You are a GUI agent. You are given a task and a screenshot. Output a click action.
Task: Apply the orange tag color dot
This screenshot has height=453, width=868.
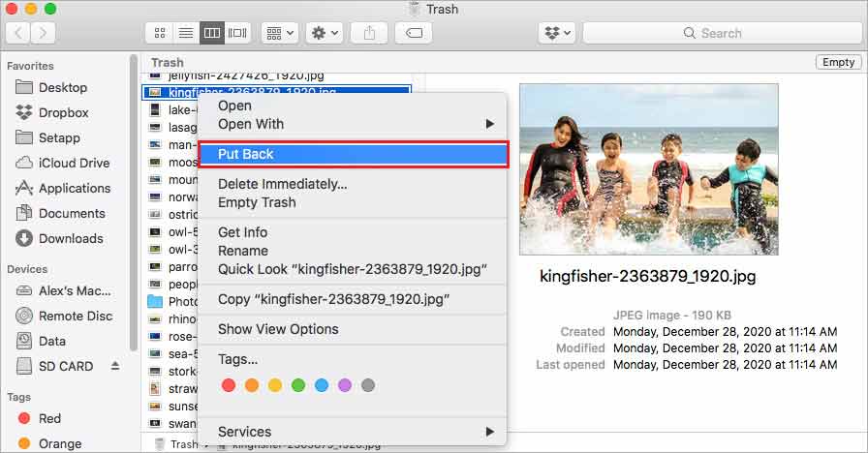pos(251,385)
